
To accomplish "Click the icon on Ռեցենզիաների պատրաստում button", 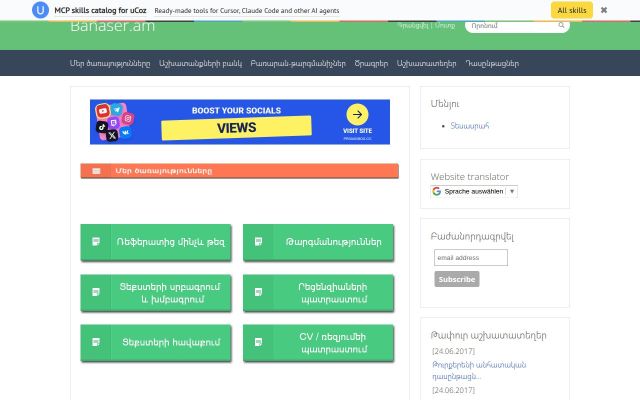I will tap(258, 292).
